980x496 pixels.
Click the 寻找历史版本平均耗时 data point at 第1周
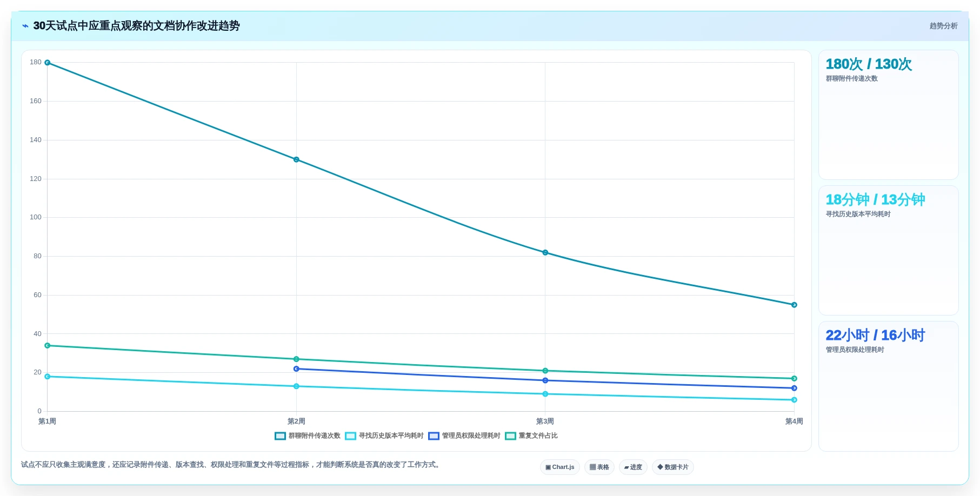48,377
